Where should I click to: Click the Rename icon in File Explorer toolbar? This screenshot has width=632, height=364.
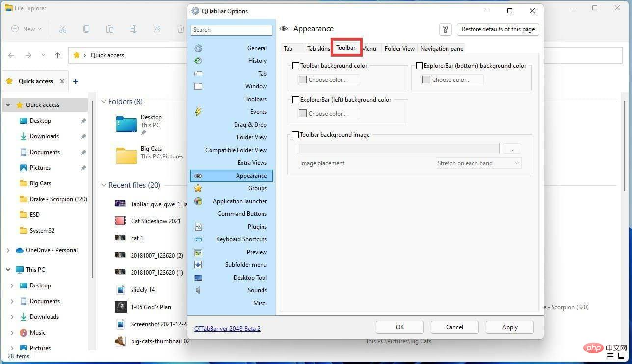133,29
